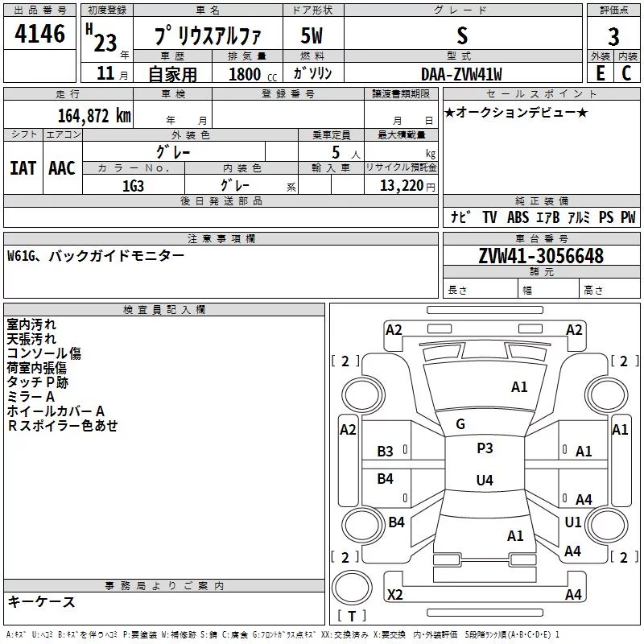Select アルミ equipment entry
Image resolution: width=644 pixels, height=644 pixels.
579,217
